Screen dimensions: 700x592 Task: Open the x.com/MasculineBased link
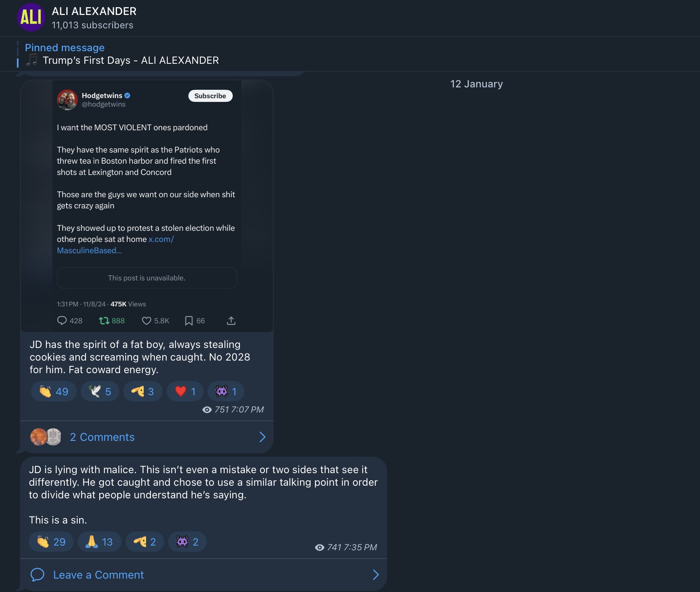click(x=115, y=245)
